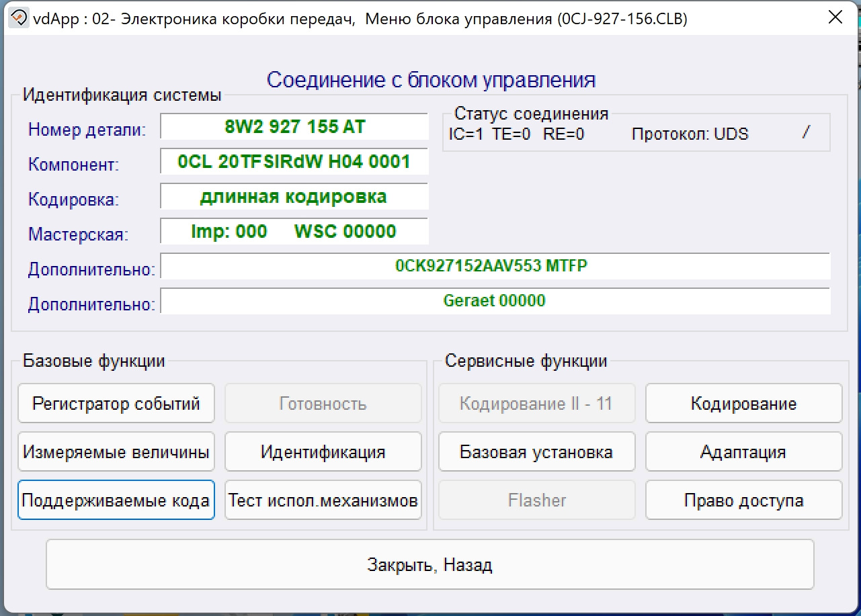
Task: Click the Кодировка: label
Action: [x=73, y=200]
